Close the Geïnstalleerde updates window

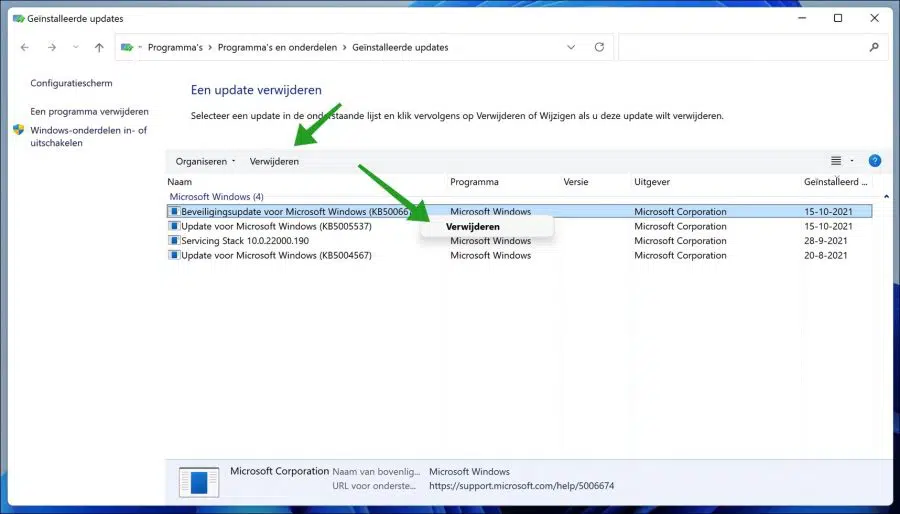click(874, 18)
